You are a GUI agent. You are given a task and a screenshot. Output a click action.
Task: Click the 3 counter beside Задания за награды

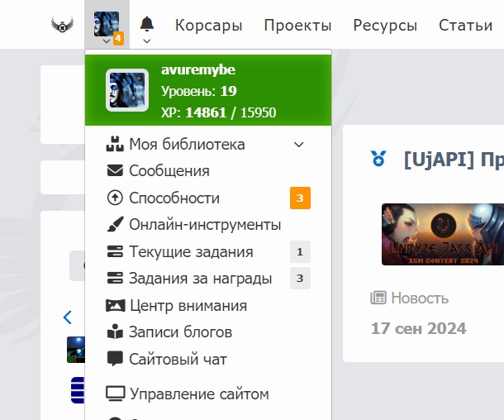pos(300,278)
